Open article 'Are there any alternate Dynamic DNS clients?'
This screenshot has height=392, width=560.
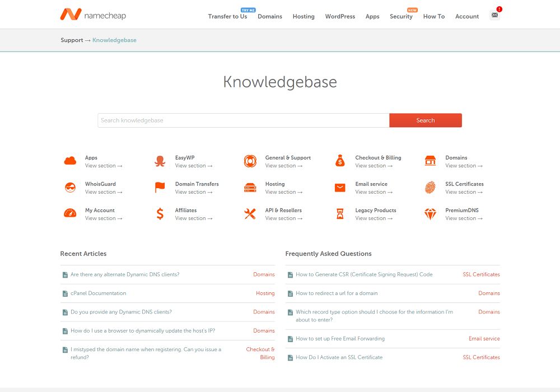125,274
